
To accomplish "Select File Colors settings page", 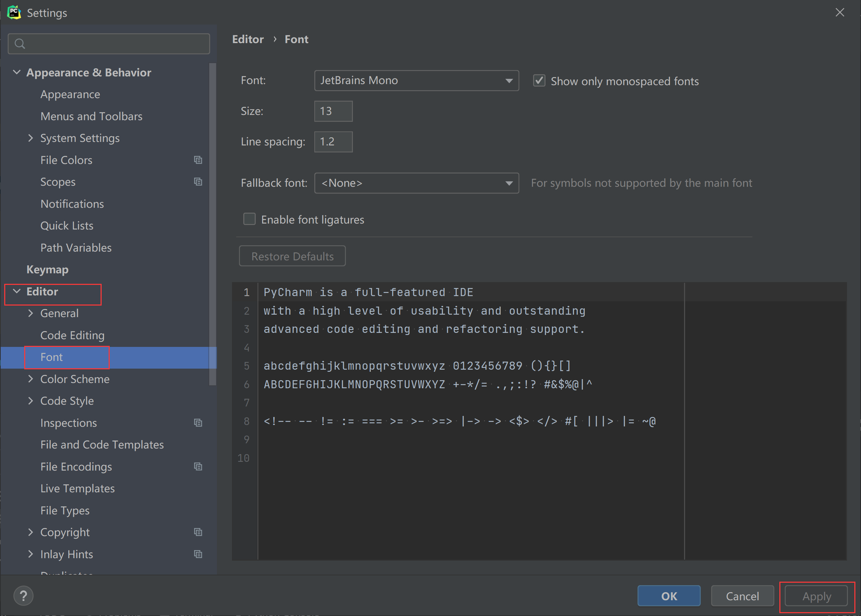I will pyautogui.click(x=66, y=160).
